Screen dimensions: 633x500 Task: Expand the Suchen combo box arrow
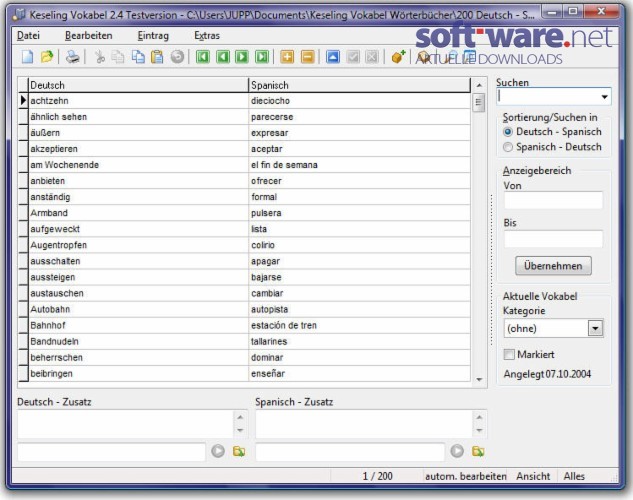[604, 97]
